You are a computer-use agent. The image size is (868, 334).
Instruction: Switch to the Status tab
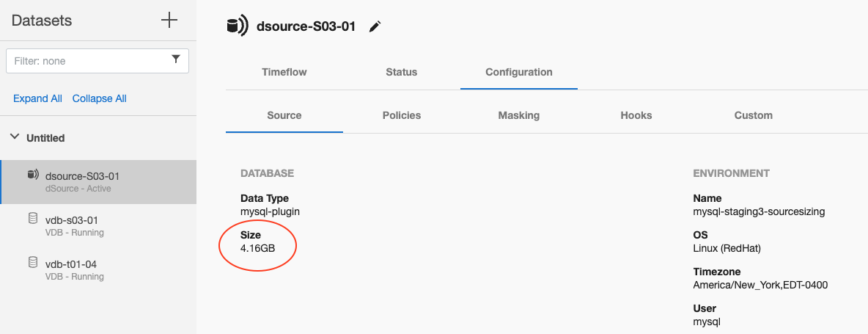click(401, 72)
